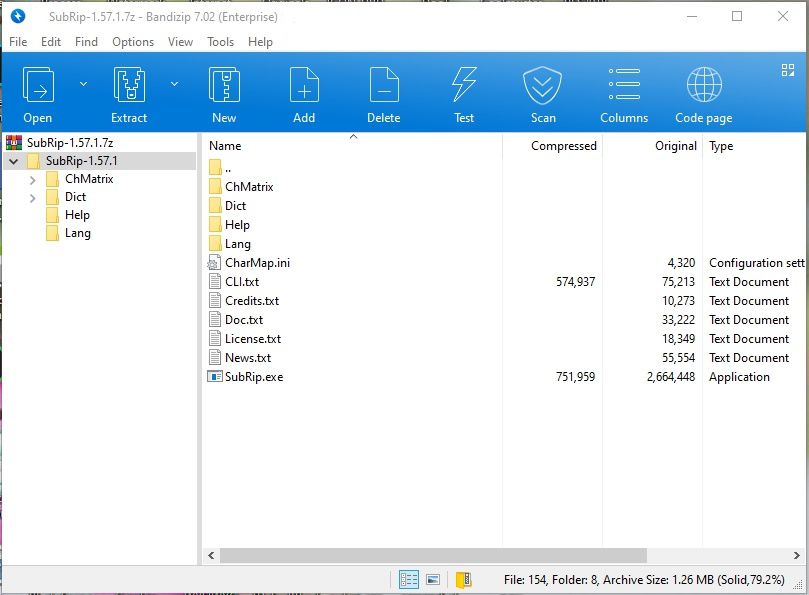Click the Code page globe icon
The width and height of the screenshot is (809, 595).
pos(704,86)
